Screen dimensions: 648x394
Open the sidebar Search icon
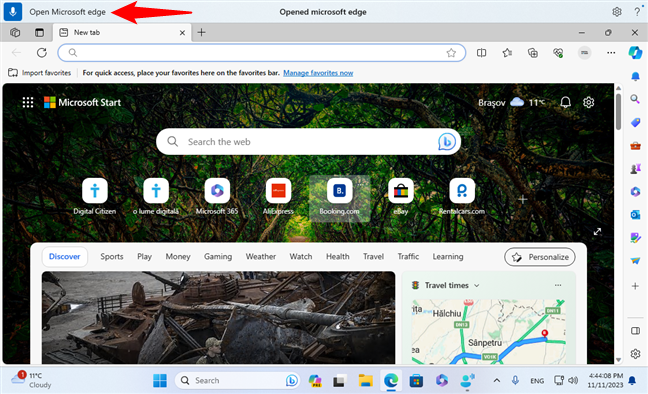(635, 99)
